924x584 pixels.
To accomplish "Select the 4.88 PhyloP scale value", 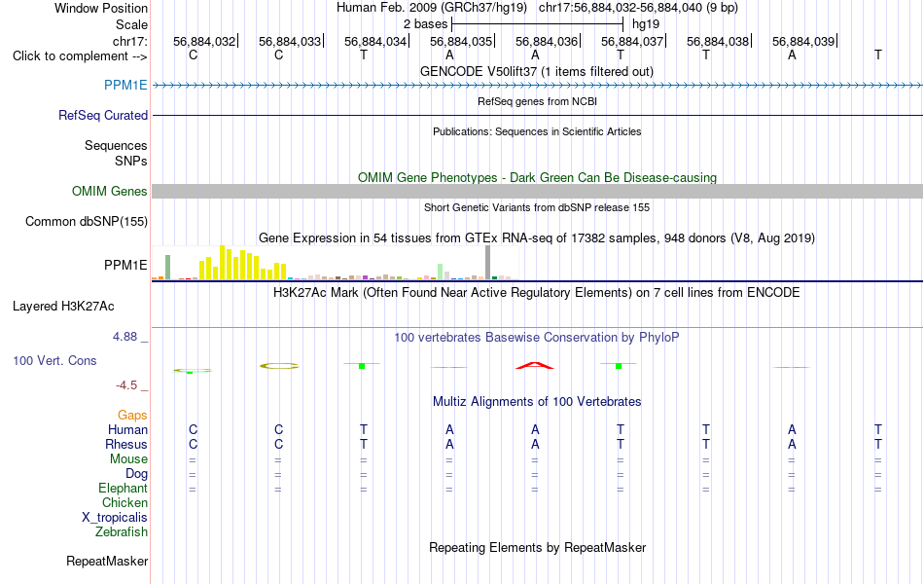I will pyautogui.click(x=124, y=337).
